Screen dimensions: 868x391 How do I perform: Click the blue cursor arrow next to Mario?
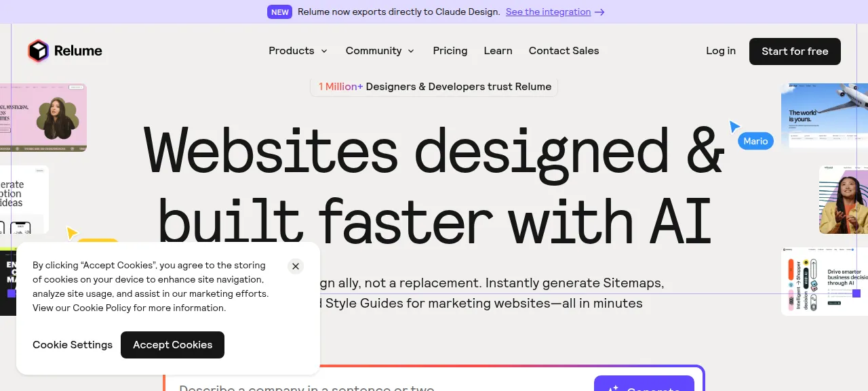734,127
